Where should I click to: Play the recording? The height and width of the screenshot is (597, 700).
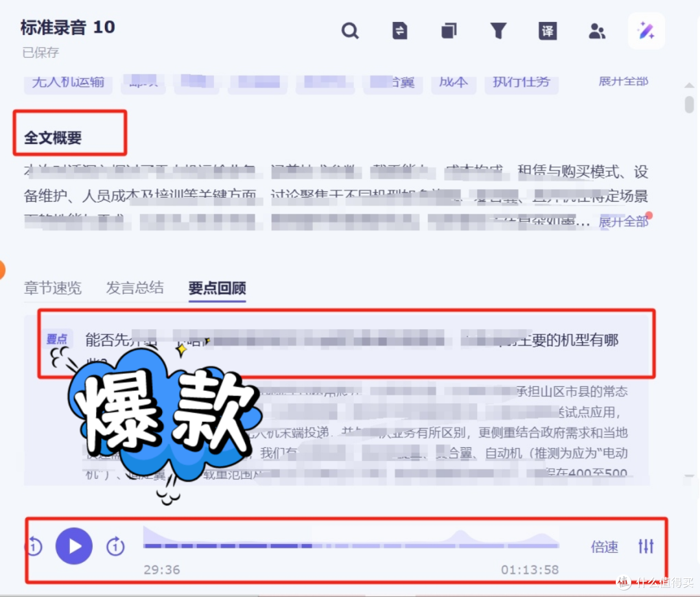click(x=74, y=546)
